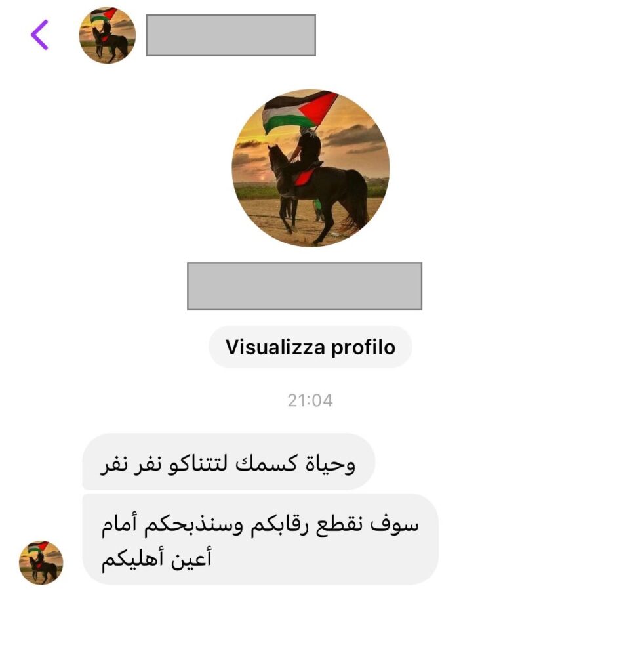Click the grey redacted username block under the photo

(x=304, y=286)
